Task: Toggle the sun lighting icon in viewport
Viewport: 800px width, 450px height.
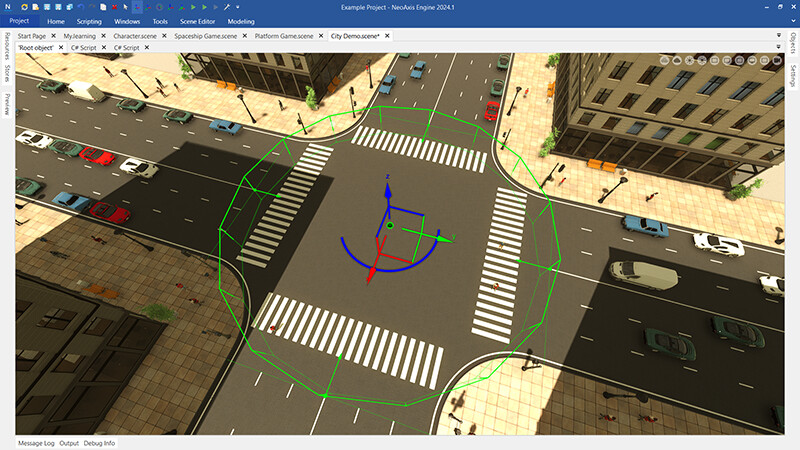Action: point(688,60)
